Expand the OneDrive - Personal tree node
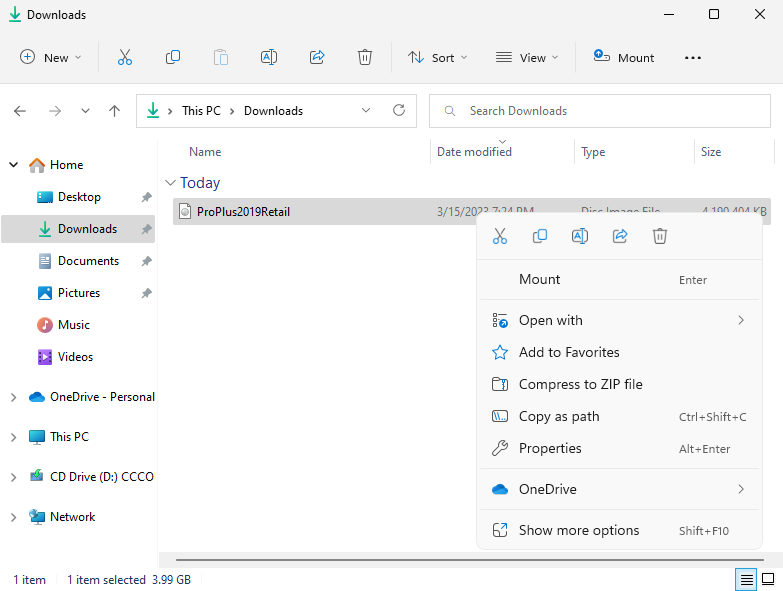 [13, 397]
